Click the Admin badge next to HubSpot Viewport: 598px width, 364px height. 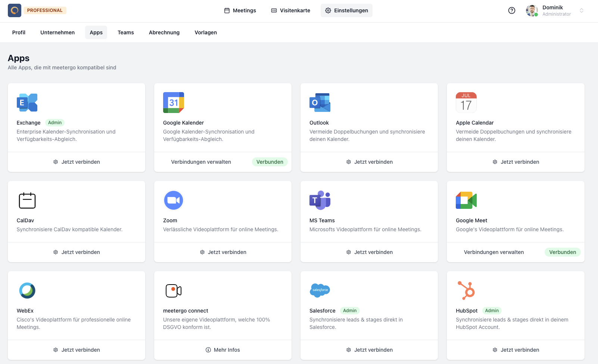tap(492, 311)
